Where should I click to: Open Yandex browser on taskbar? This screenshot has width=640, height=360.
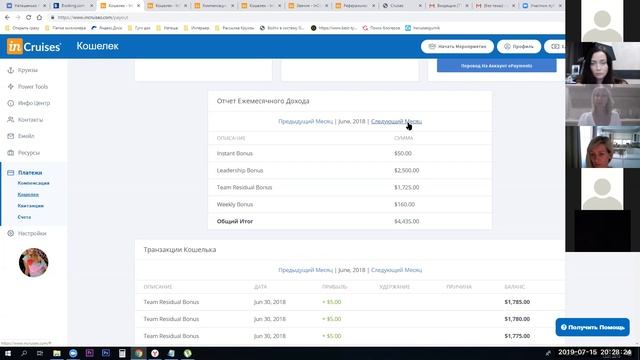[x=155, y=353]
